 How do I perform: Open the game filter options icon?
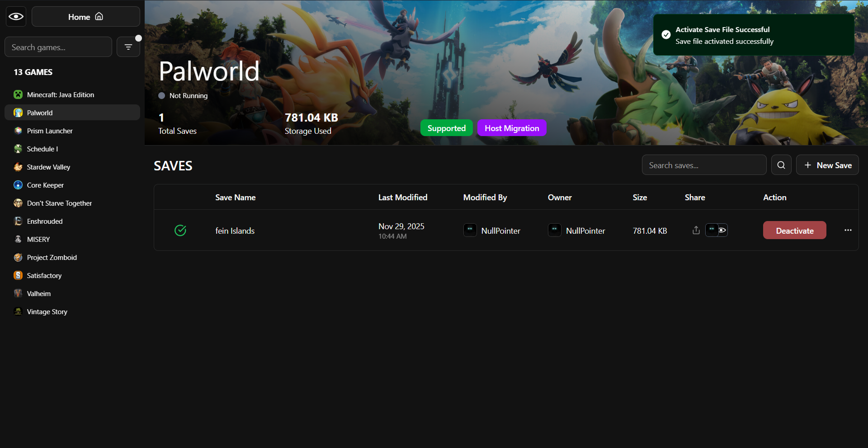(128, 47)
